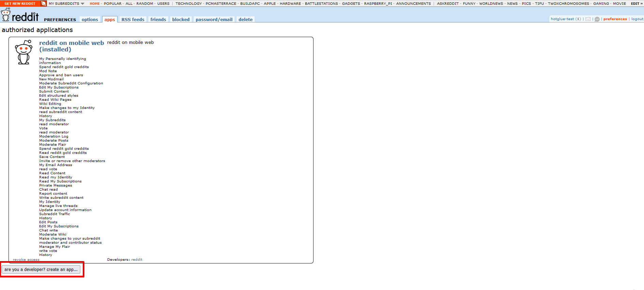Click the icon beside GET NEW REDDIT

pyautogui.click(x=43, y=3)
